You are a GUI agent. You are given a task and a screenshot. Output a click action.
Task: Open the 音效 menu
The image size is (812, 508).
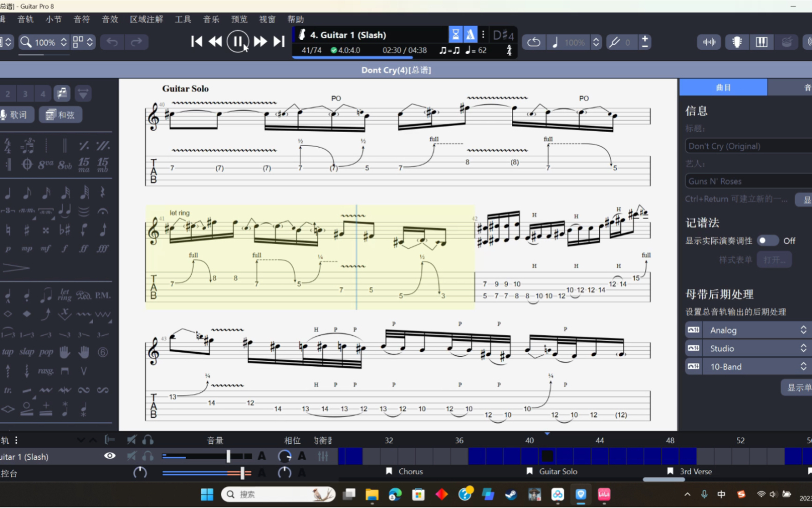pyautogui.click(x=110, y=19)
